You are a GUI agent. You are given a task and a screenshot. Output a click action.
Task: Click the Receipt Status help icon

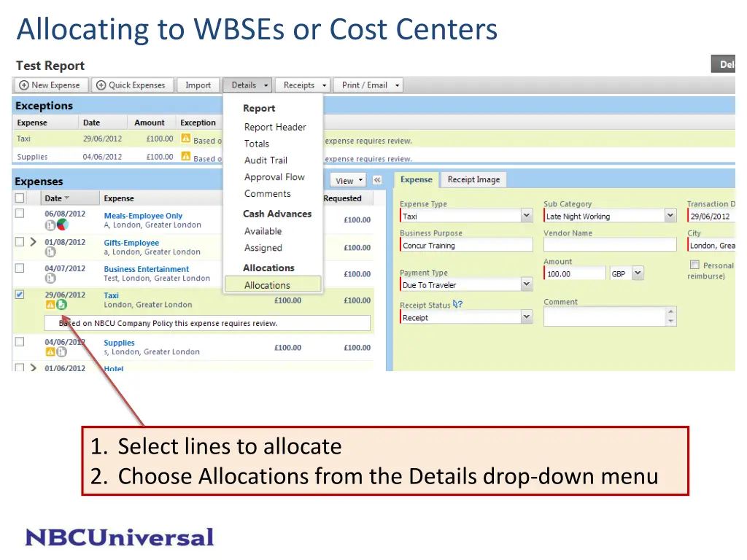458,305
